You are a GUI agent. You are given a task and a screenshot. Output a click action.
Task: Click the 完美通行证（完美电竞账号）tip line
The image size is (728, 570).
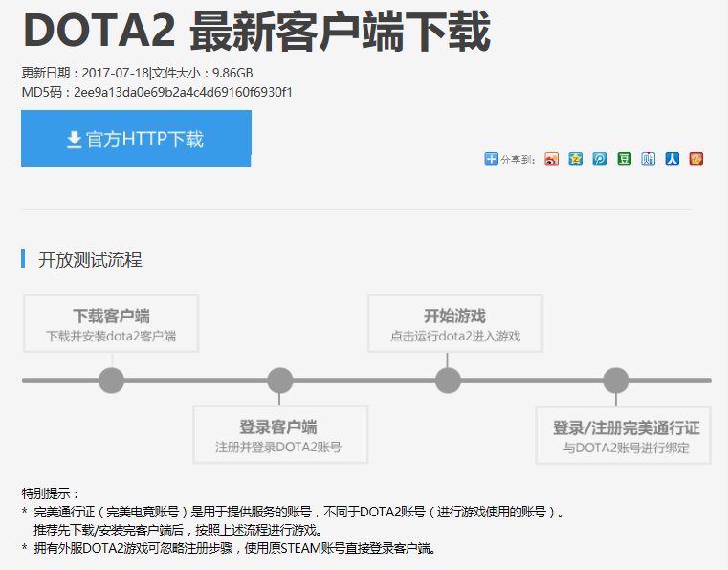point(299,512)
